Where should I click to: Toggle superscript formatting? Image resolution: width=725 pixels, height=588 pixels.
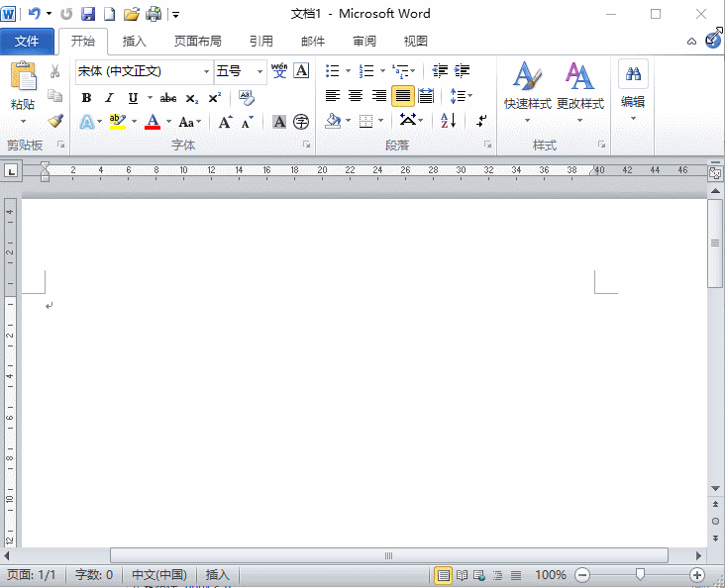pos(215,98)
